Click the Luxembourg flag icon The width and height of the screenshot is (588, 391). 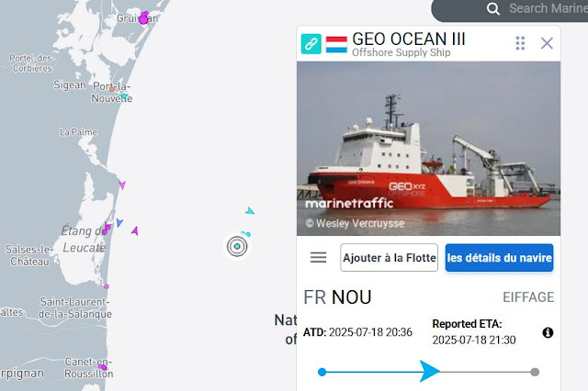coord(336,44)
